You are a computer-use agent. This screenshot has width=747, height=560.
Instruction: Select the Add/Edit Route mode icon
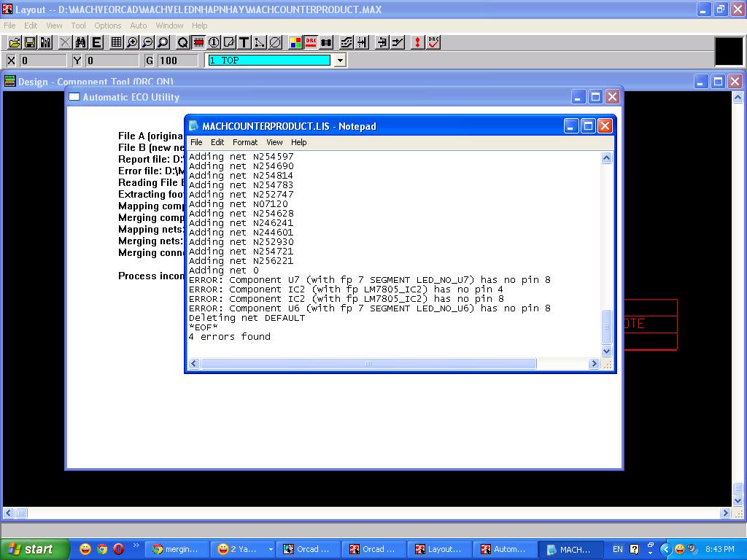[x=398, y=43]
